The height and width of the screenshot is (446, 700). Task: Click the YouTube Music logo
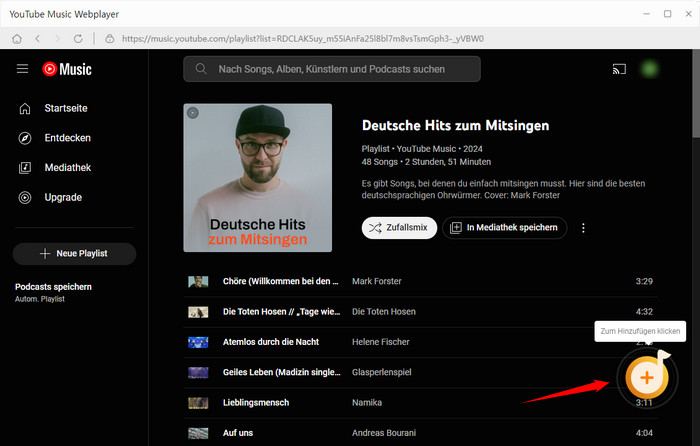pyautogui.click(x=67, y=69)
